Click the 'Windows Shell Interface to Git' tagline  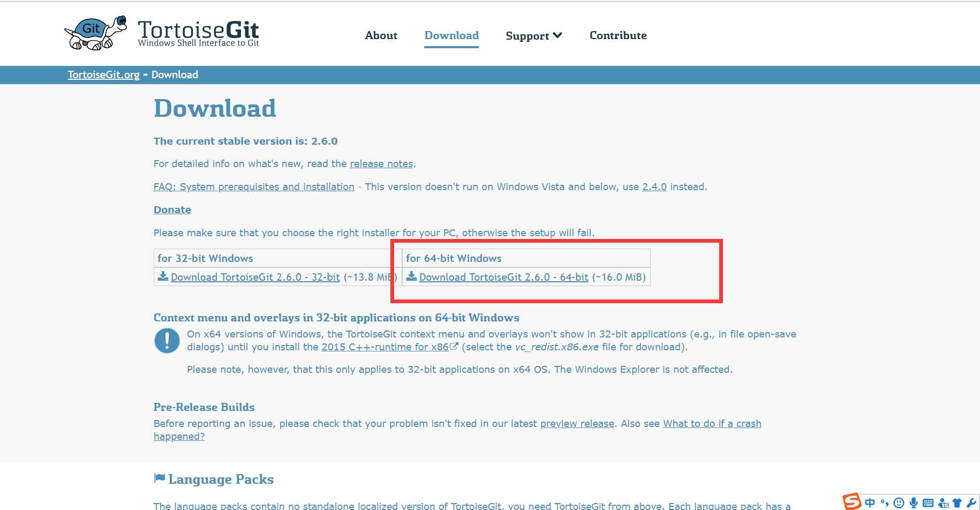198,43
